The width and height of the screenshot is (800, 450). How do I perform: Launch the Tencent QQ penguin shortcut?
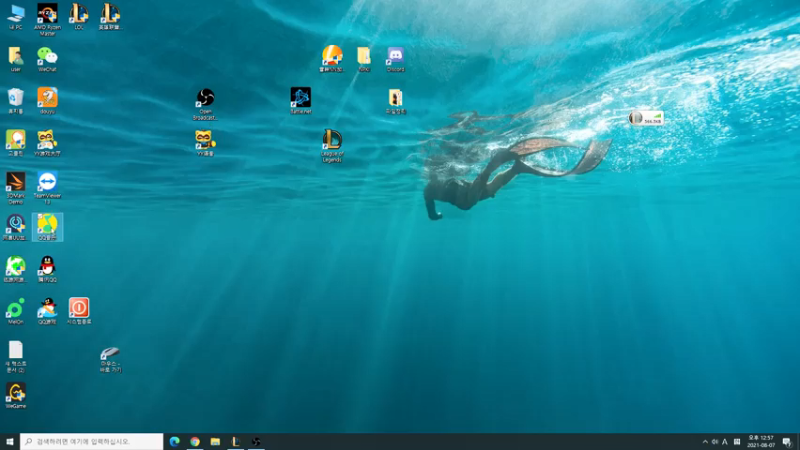(x=47, y=269)
